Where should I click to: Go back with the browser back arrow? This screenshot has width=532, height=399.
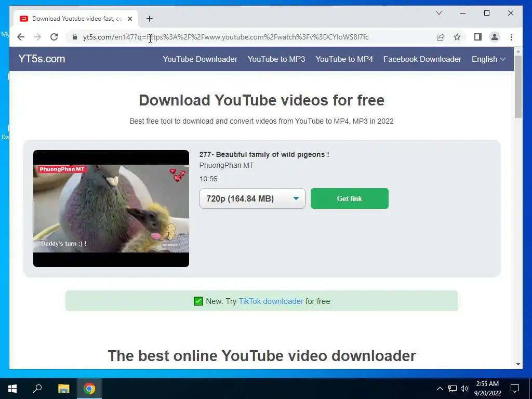pyautogui.click(x=21, y=37)
